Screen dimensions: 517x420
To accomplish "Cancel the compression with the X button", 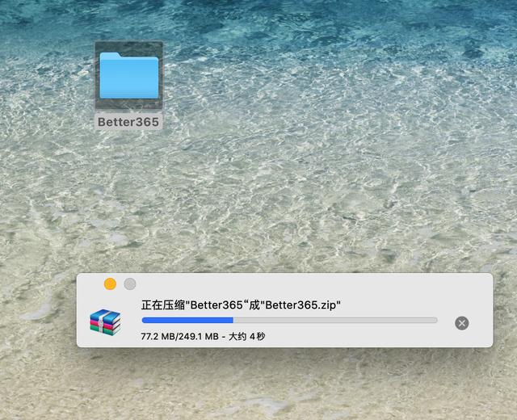I will (x=461, y=323).
